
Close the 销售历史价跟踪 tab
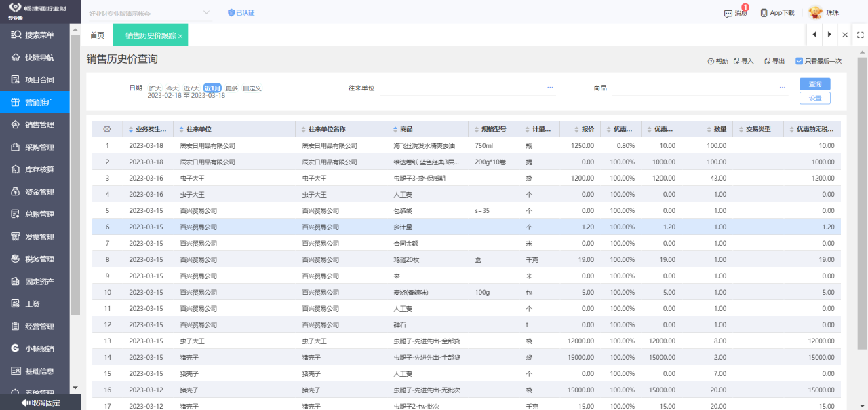point(180,36)
